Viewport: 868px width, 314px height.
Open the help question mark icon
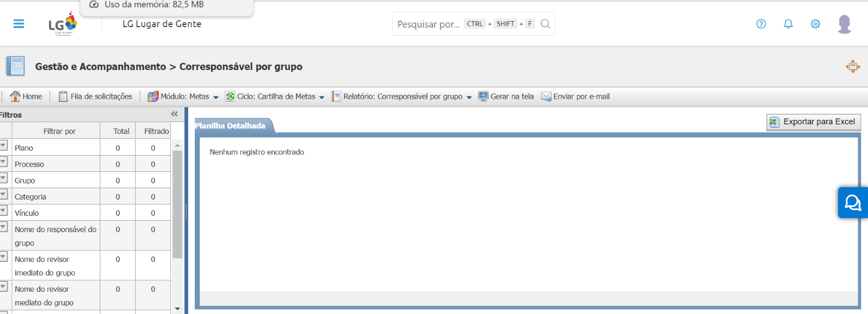[x=761, y=24]
